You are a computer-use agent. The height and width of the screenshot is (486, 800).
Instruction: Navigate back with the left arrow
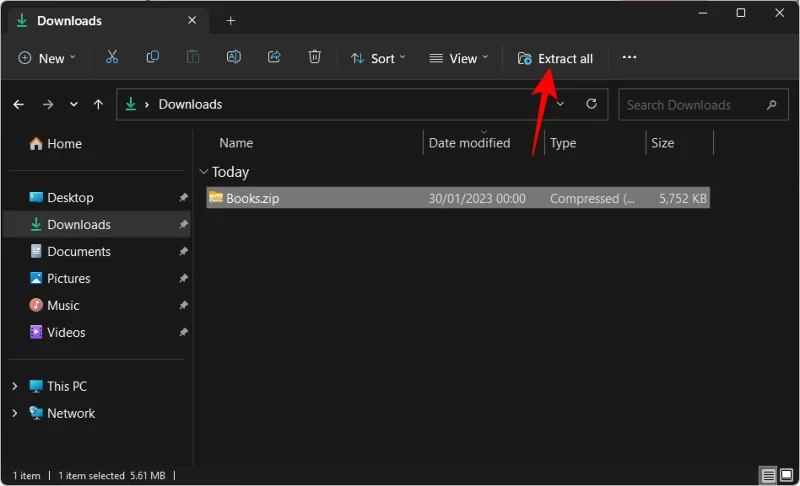coord(19,104)
